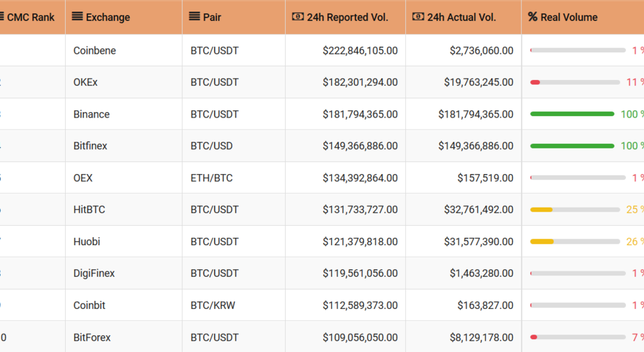Sort by CMC Rank column header
The width and height of the screenshot is (644, 352).
point(32,17)
